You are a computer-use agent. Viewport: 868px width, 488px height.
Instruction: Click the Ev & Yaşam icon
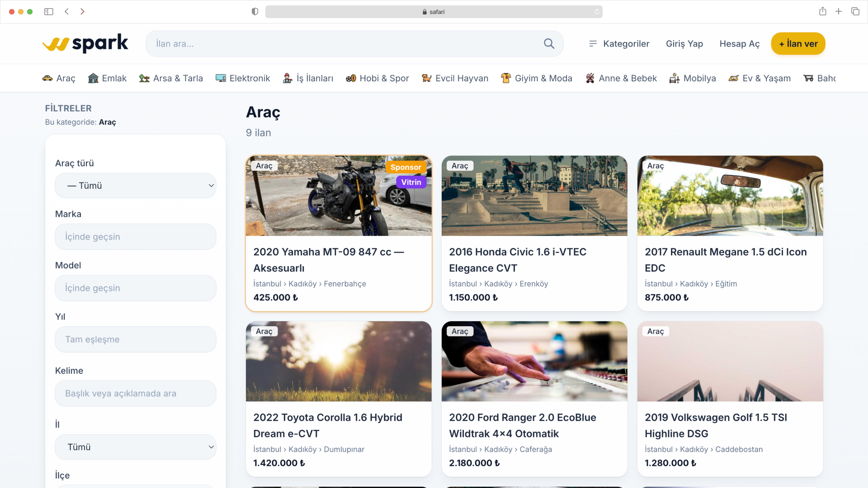click(x=733, y=78)
